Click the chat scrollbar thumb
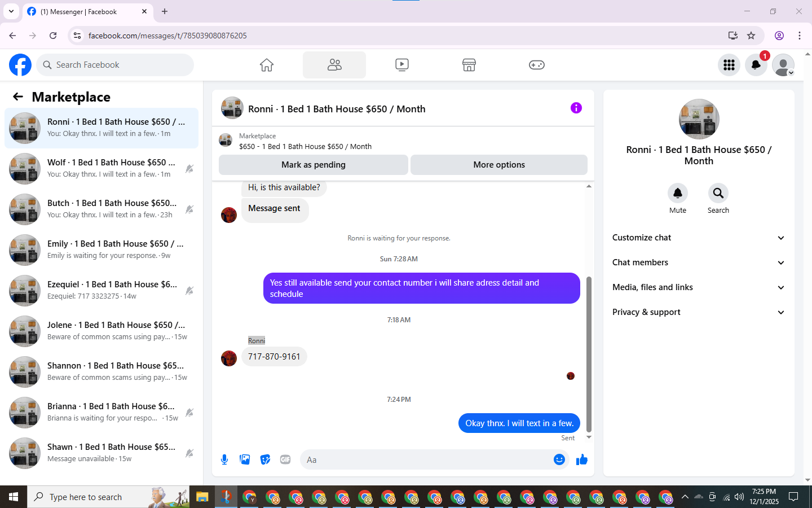This screenshot has width=812, height=508. [x=589, y=354]
